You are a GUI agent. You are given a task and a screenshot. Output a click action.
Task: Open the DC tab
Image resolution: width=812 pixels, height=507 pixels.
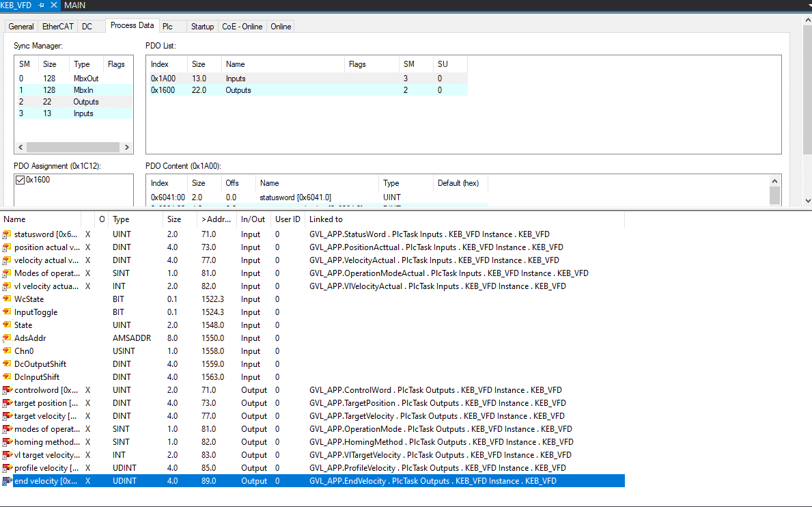87,27
